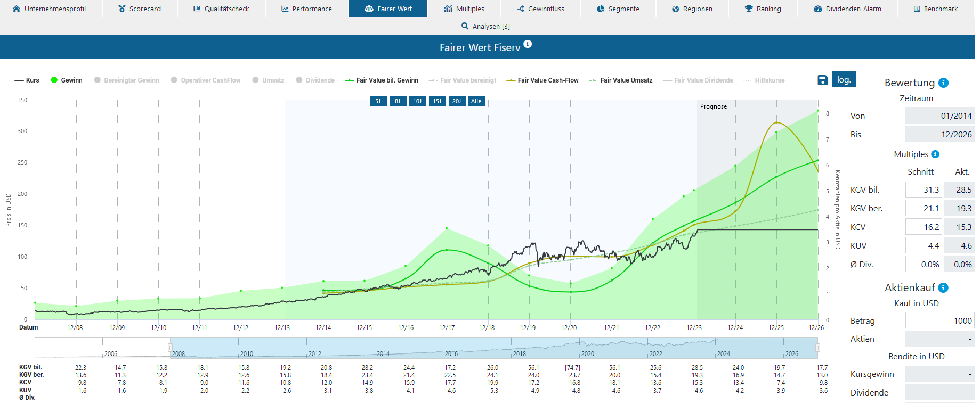Click the gauge icon beside Dividenden-Alarm
Image resolution: width=980 pixels, height=403 pixels.
pyautogui.click(x=818, y=9)
